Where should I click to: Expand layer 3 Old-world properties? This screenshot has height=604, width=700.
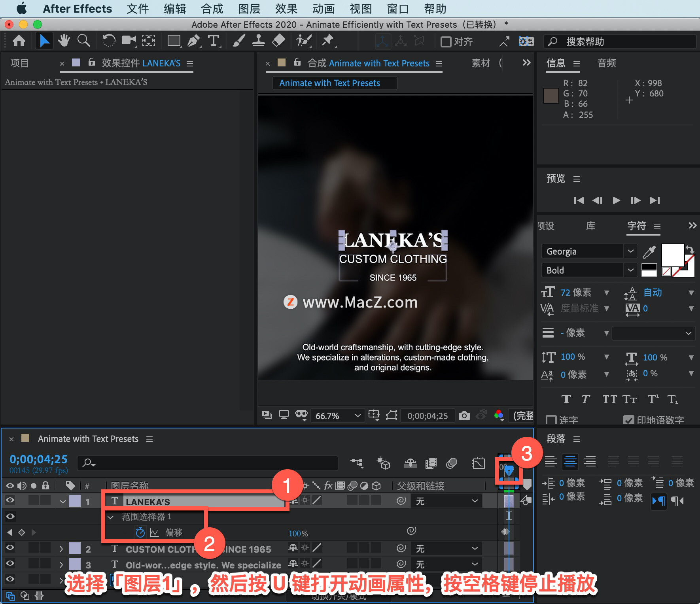[61, 565]
